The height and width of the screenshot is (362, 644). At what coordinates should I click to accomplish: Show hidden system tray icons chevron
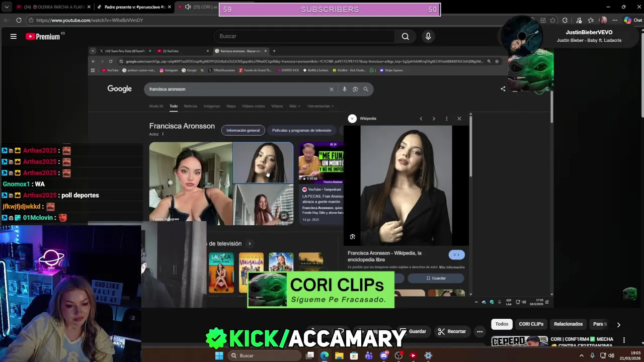pos(582,355)
